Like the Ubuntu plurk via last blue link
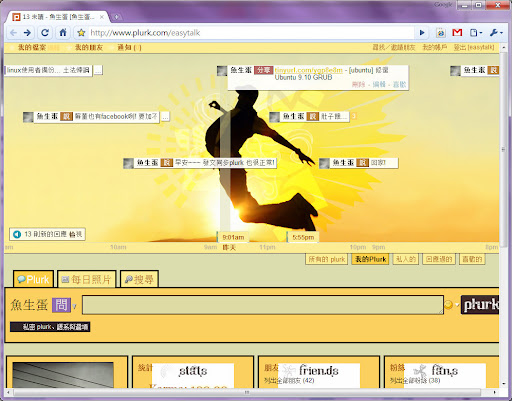This screenshot has height=401, width=512. [399, 84]
